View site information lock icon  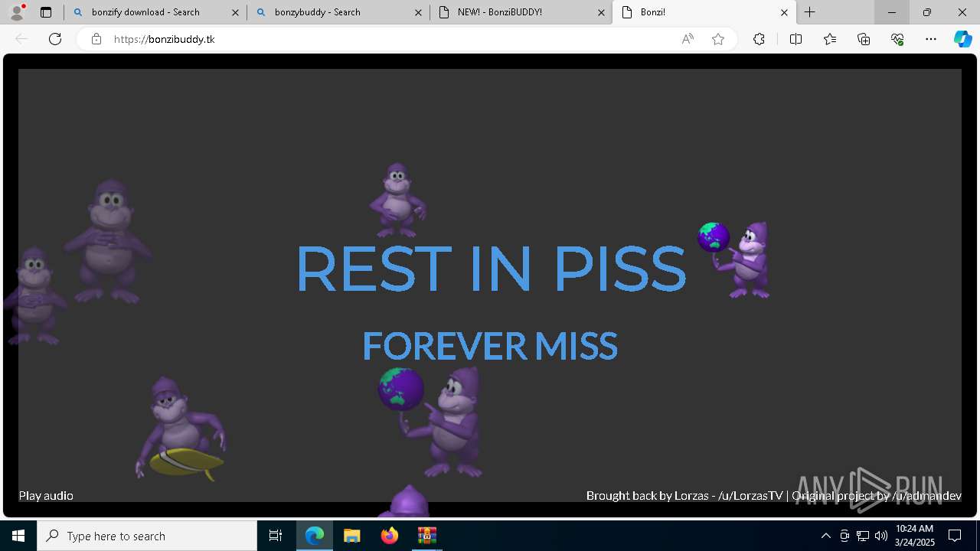(x=96, y=39)
